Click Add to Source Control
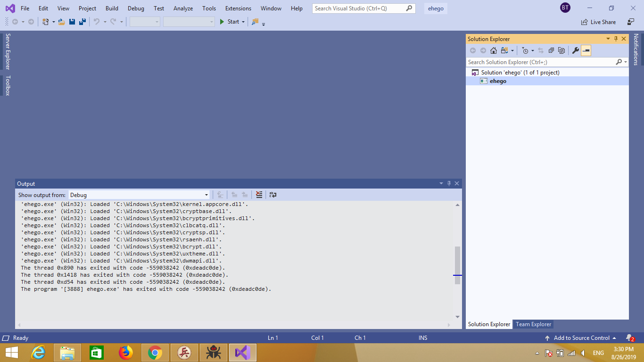This screenshot has width=644, height=362. tap(581, 338)
